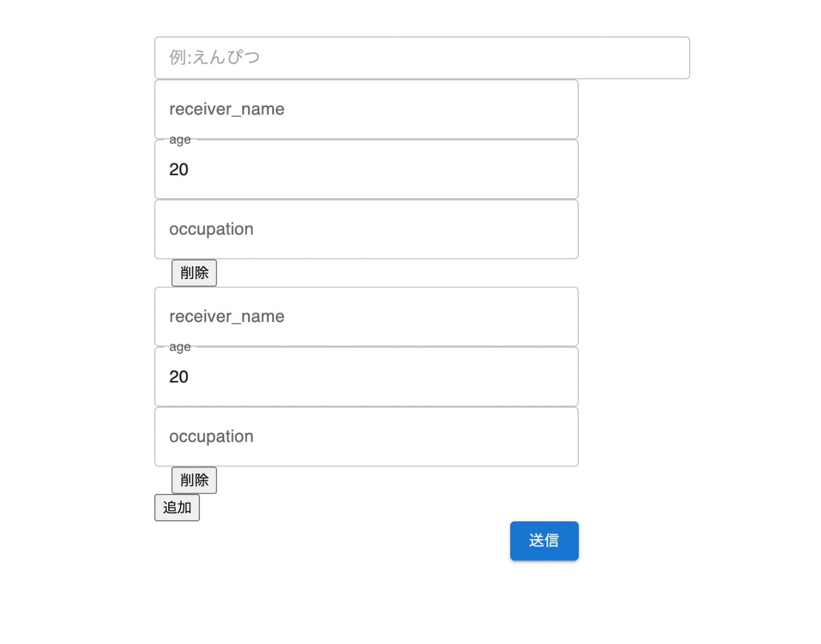Click the floating age label in second group
Image resolution: width=821 pixels, height=644 pixels.
coord(180,347)
